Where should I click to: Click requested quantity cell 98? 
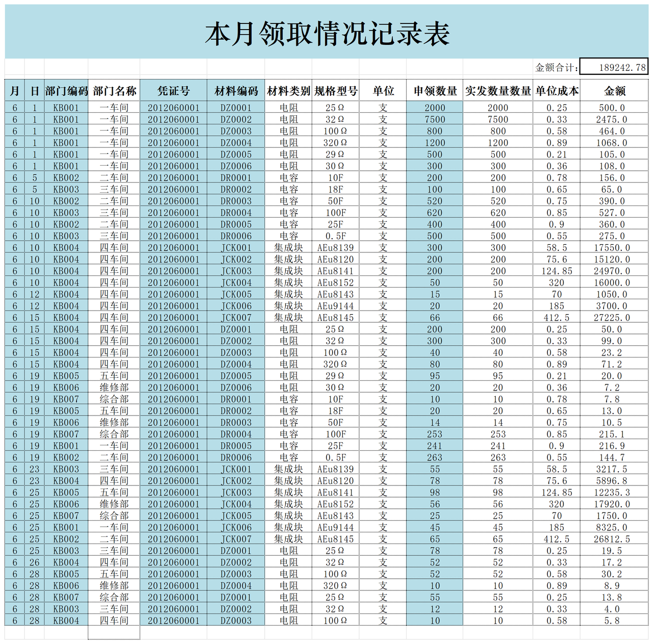pyautogui.click(x=435, y=493)
